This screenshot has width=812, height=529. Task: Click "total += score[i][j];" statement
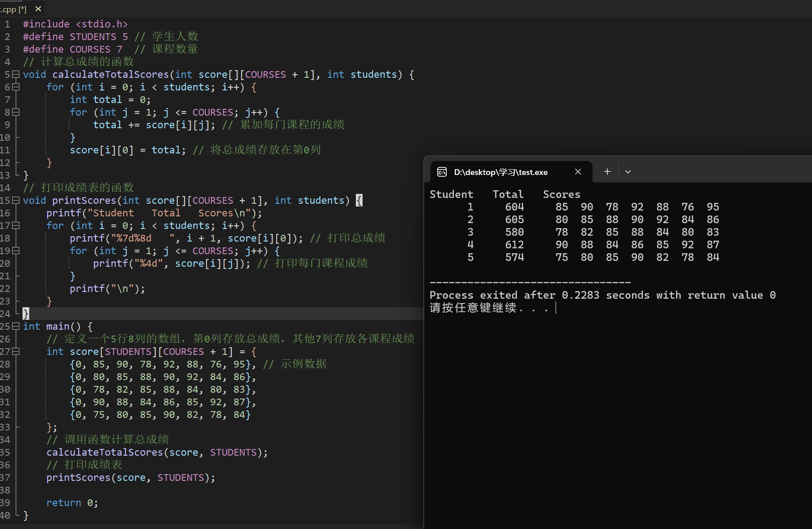tap(154, 125)
